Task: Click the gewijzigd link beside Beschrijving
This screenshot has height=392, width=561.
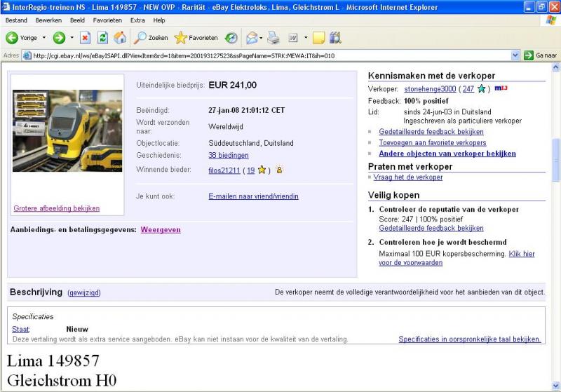Action: pyautogui.click(x=84, y=292)
